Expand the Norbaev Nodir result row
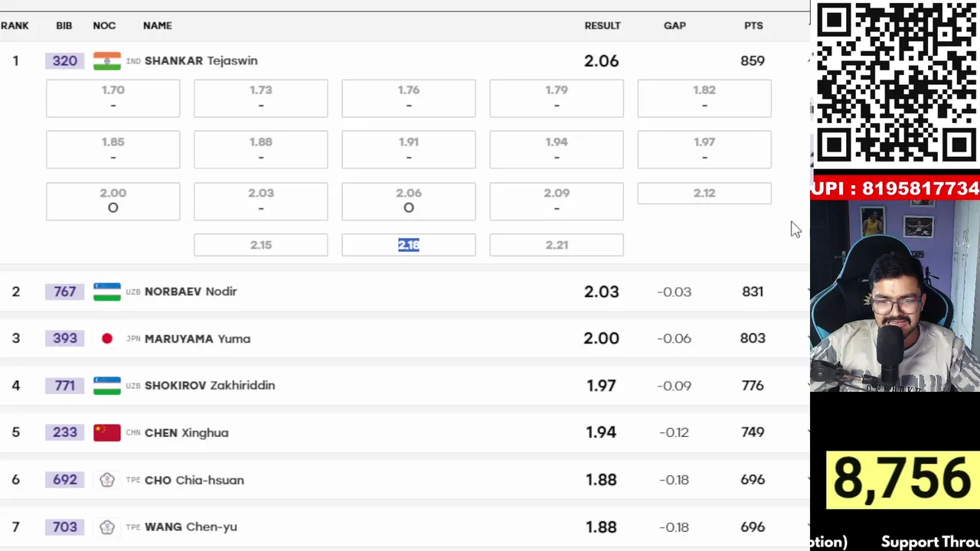 [x=808, y=292]
